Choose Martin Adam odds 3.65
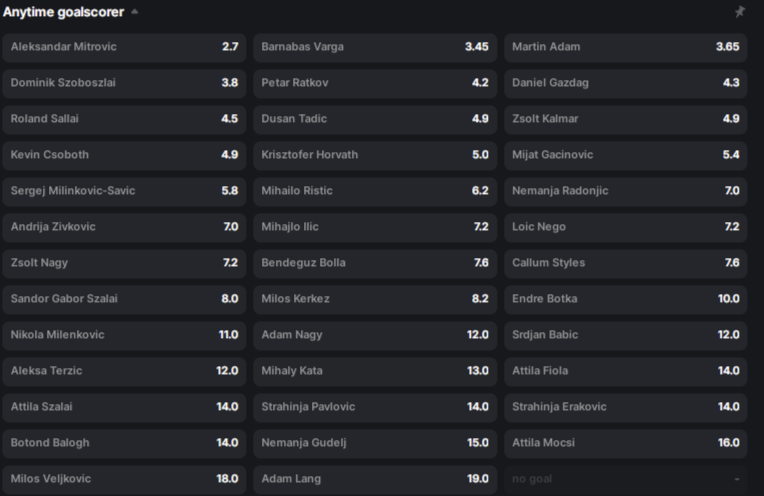The width and height of the screenshot is (764, 496). (626, 47)
